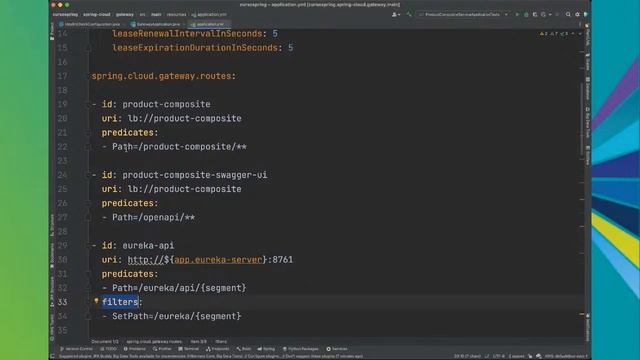
Task: Open the Profiler tool window
Action: (x=162, y=349)
